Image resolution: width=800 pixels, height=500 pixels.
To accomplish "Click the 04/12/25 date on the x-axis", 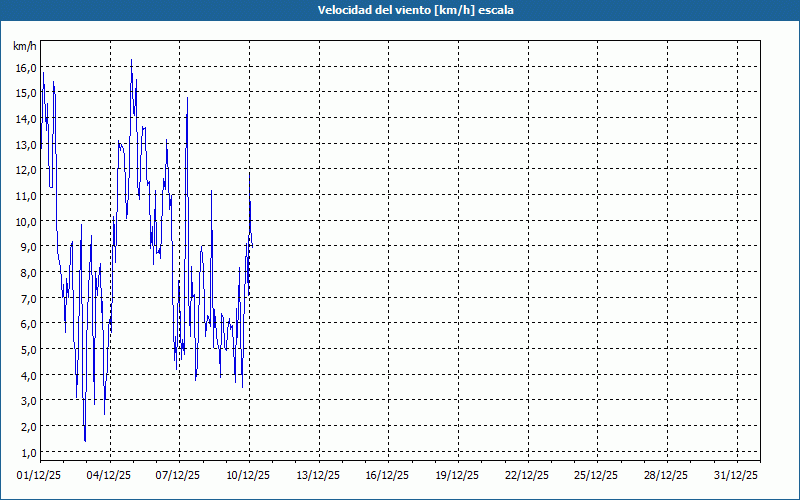I will click(x=110, y=476).
